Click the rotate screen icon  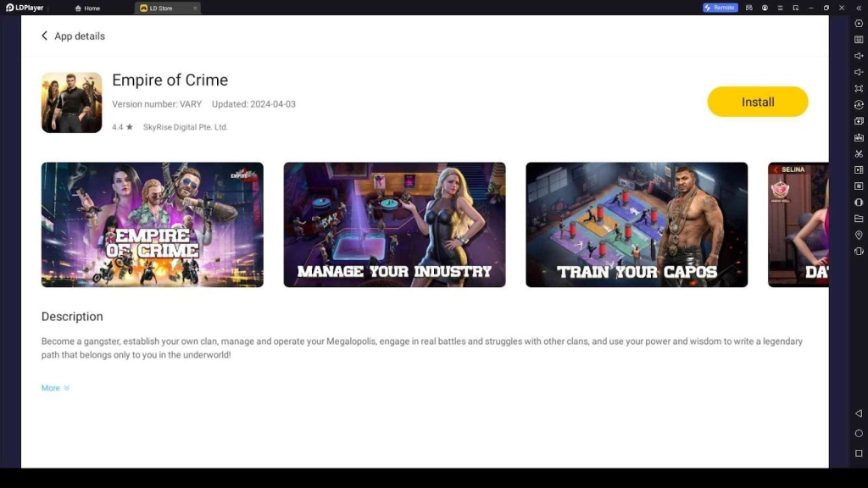[x=859, y=251]
